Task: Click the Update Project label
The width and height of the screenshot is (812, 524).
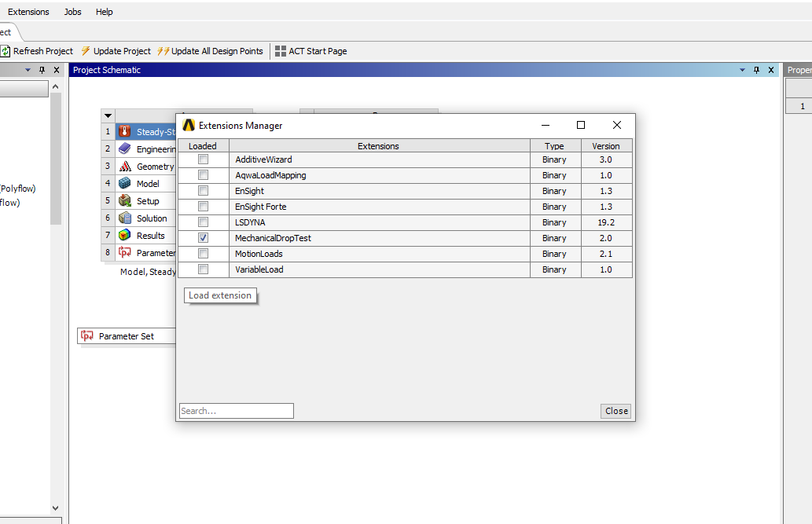Action: [122, 51]
